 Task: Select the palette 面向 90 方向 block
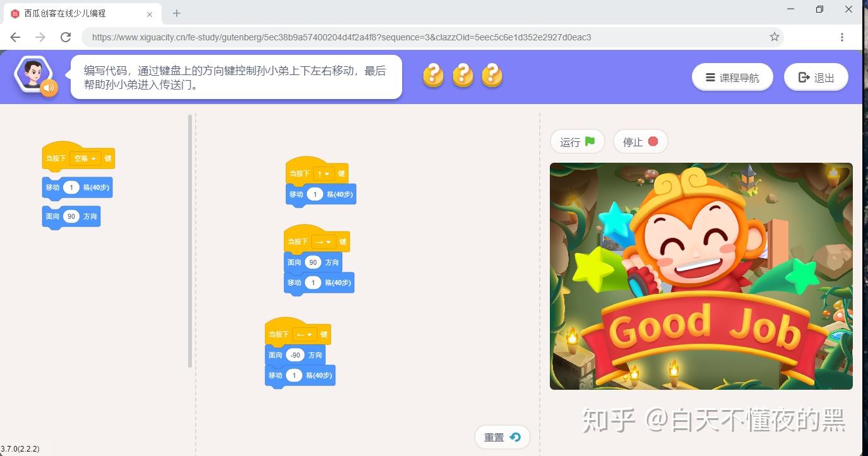(71, 216)
